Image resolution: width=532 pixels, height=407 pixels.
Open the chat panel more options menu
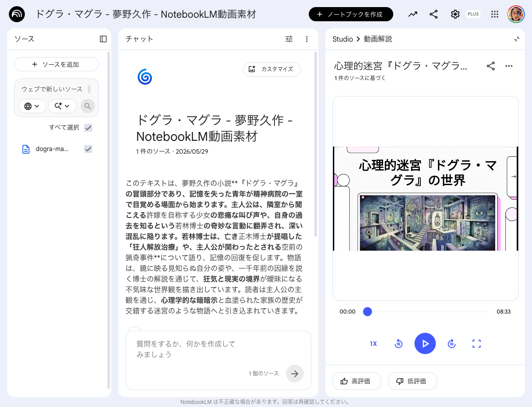(306, 39)
